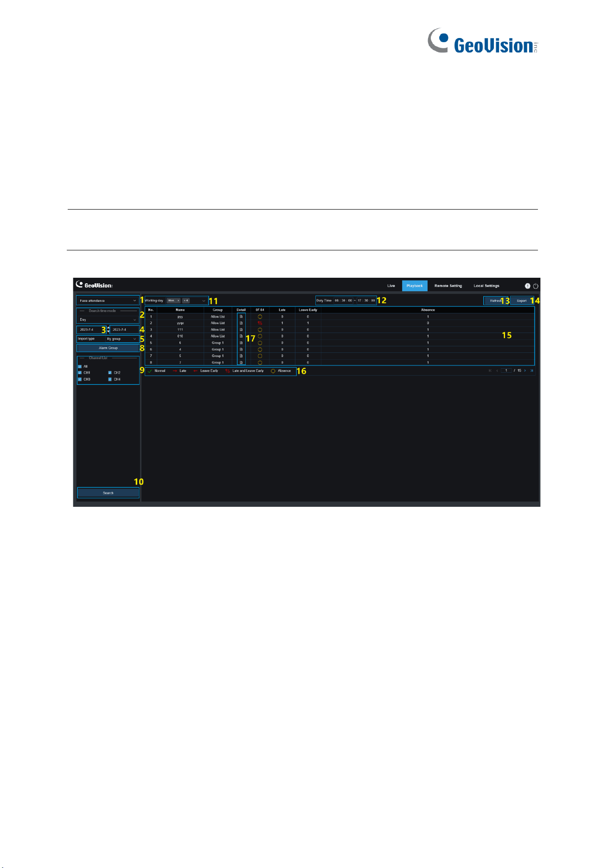Open the Day search time mode dropdown
The image size is (614, 868).
[108, 319]
